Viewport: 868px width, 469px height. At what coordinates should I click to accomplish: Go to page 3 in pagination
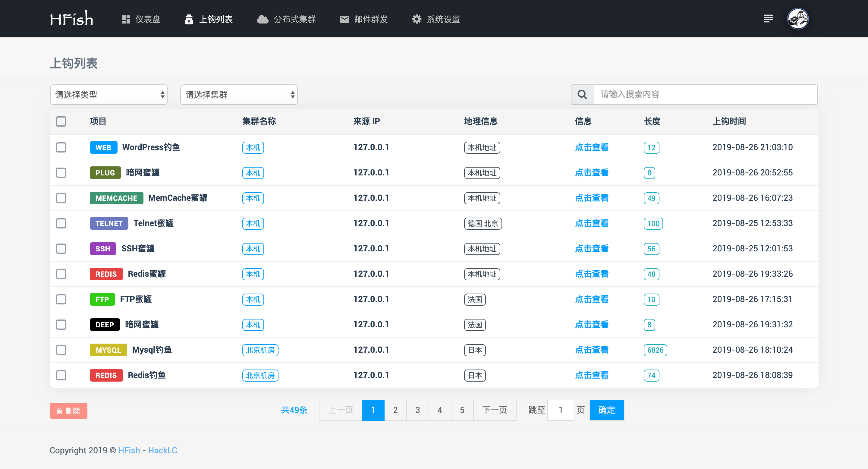coord(417,410)
